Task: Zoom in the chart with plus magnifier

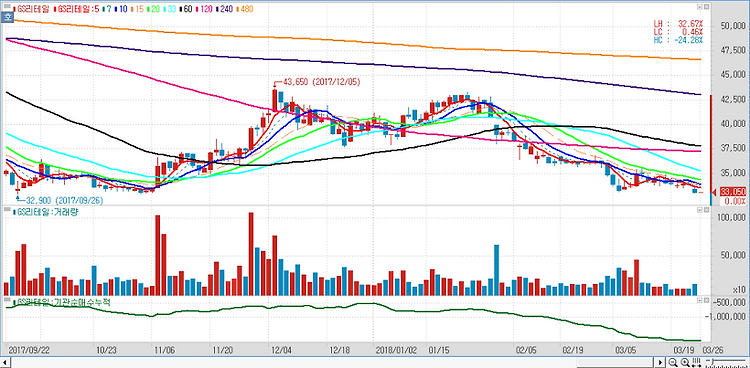Action: point(685,362)
